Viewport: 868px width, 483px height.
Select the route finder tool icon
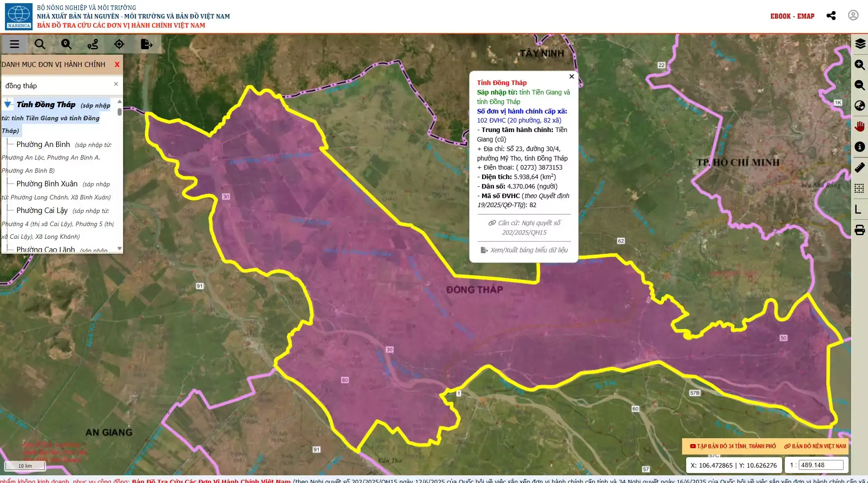(93, 44)
